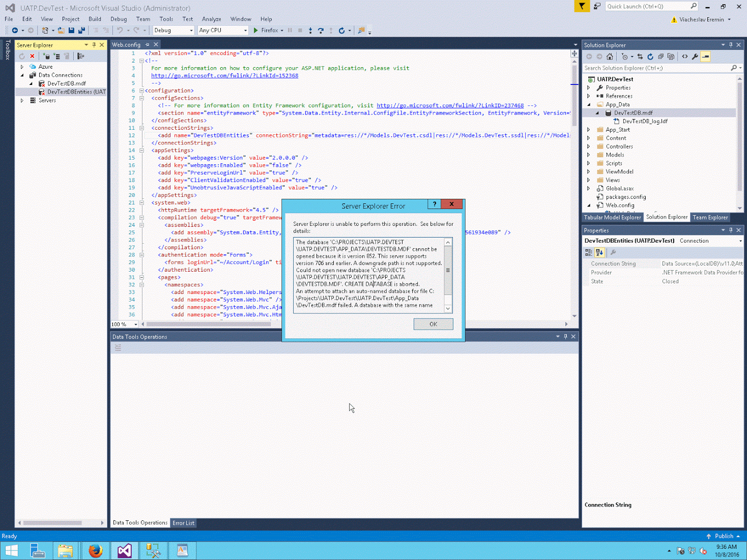
Task: Open the Any CPU platform dropdown
Action: coord(223,31)
